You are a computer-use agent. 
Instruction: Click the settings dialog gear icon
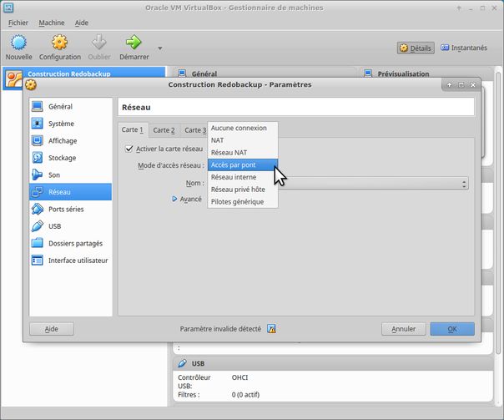[31, 85]
